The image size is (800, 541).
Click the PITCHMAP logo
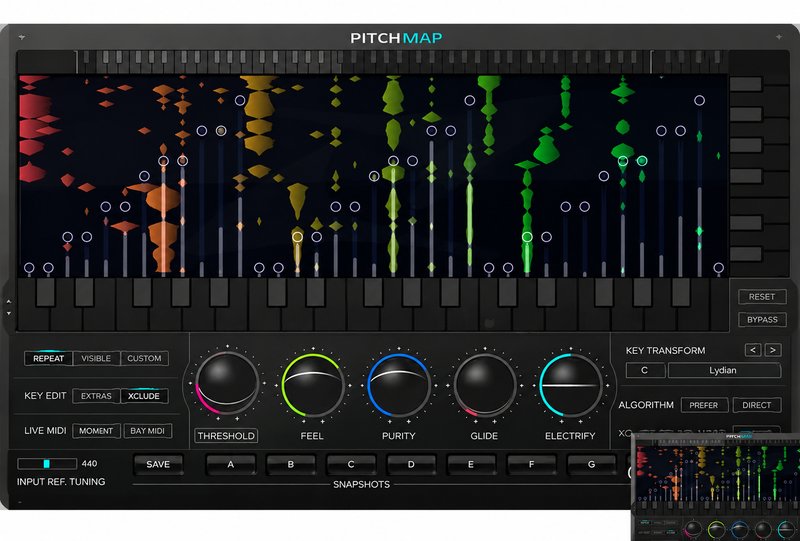point(396,38)
